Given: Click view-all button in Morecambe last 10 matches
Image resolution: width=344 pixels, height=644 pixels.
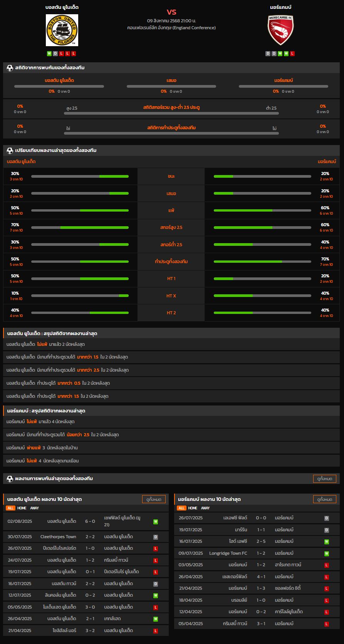Looking at the screenshot, I should coord(325,499).
